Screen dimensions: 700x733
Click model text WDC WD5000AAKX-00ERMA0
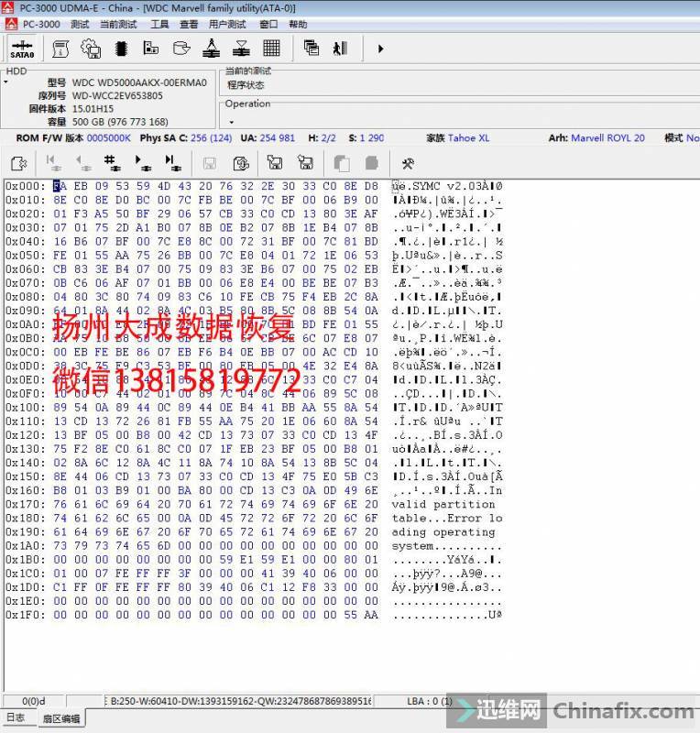(139, 82)
